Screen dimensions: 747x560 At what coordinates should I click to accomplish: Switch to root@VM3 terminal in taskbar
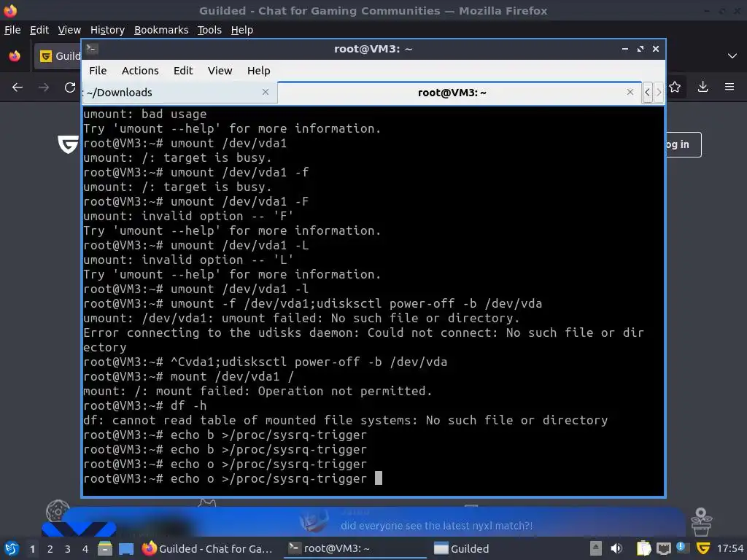coord(356,548)
